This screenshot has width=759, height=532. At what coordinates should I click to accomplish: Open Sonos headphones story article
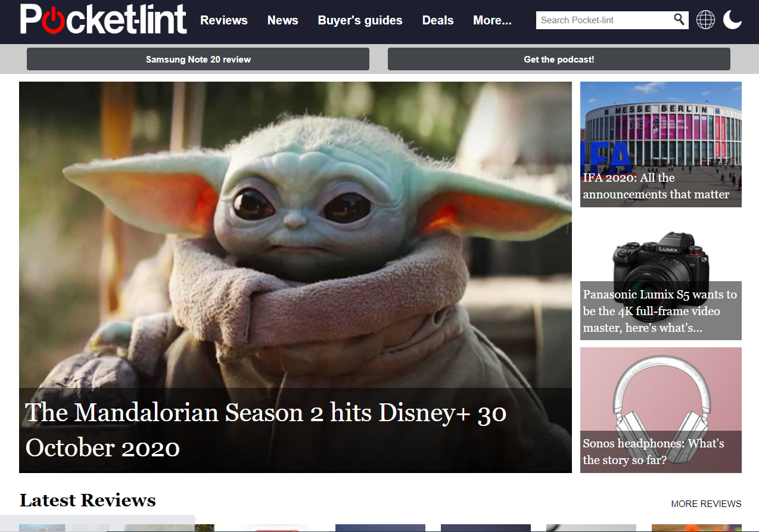coord(654,452)
